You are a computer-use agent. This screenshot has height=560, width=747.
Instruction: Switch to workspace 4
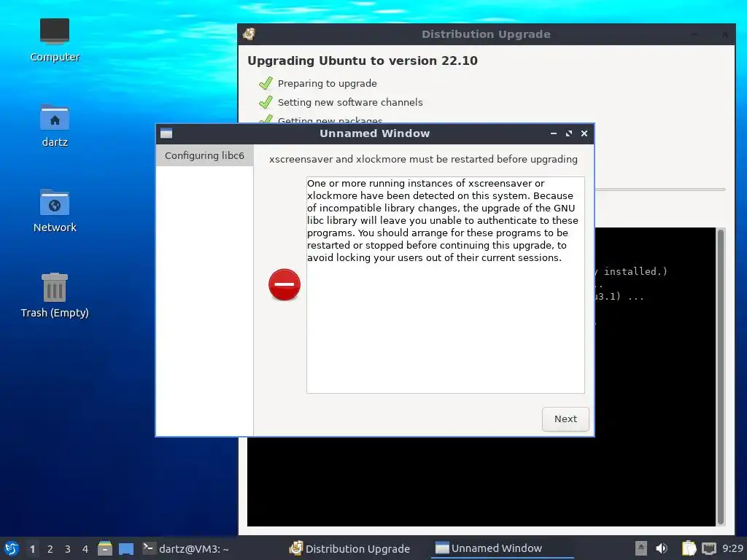click(x=85, y=549)
